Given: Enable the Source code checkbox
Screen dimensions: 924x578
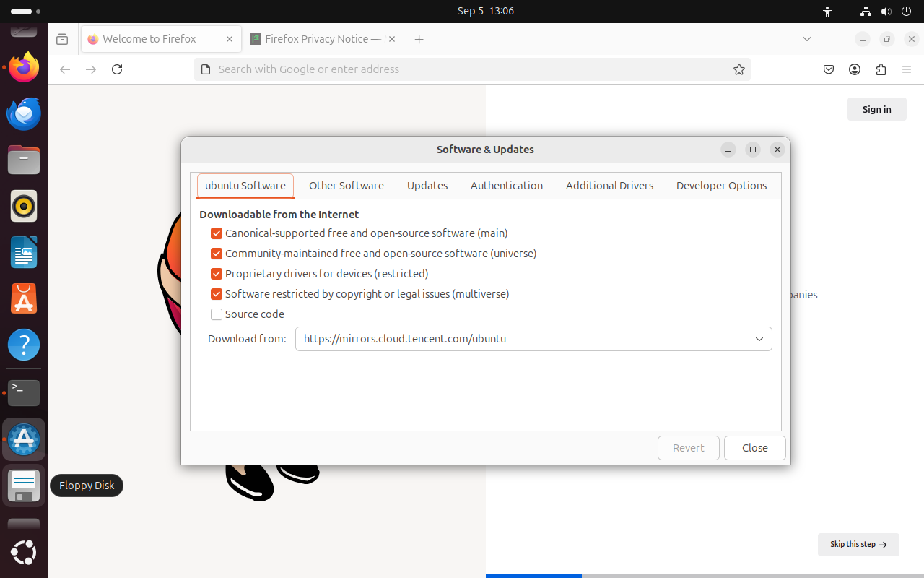Looking at the screenshot, I should 217,314.
